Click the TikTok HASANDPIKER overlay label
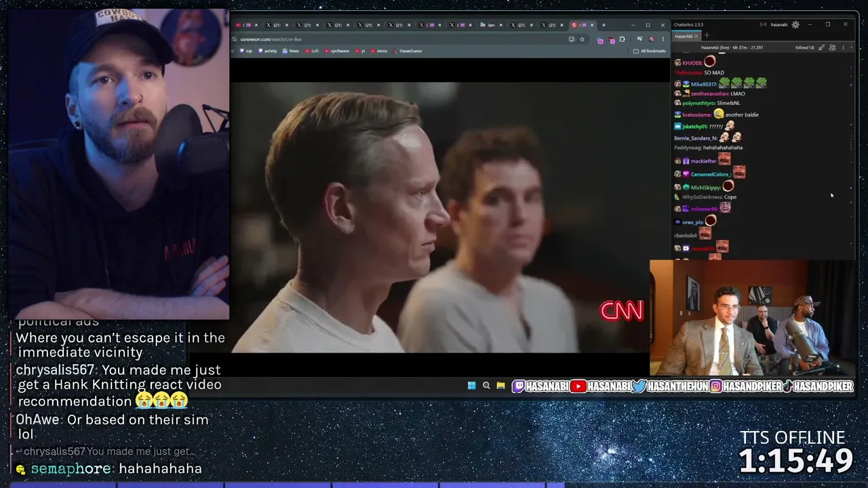868x488 pixels. point(818,386)
